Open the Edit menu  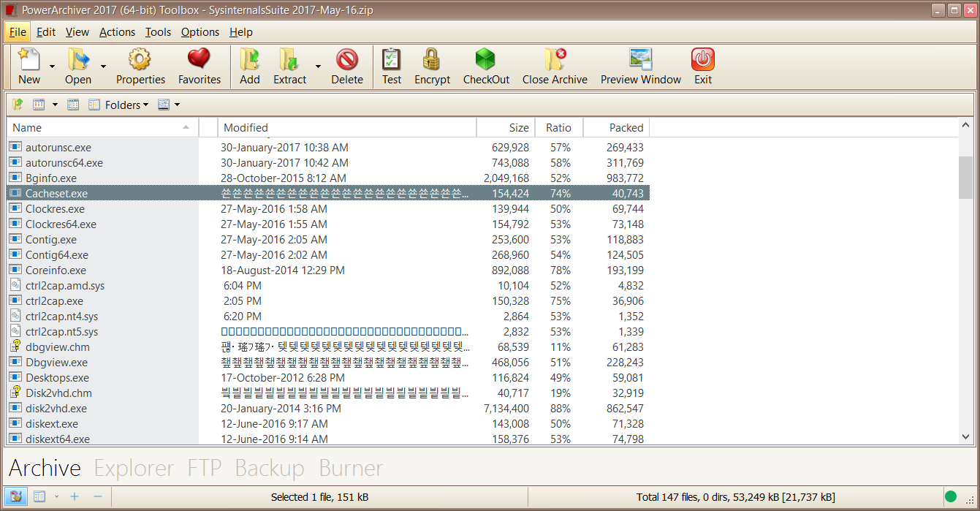click(46, 31)
